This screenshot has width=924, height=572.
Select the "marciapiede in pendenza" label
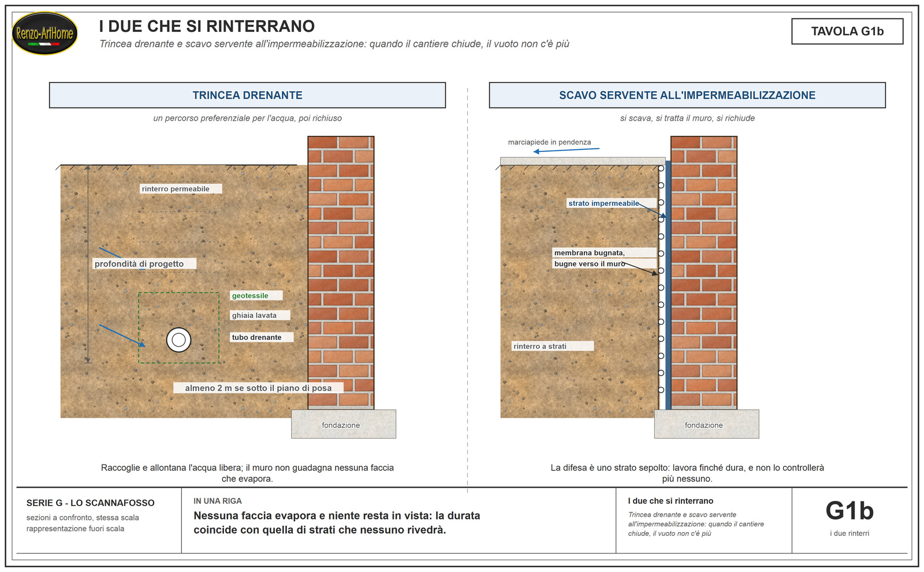549,142
